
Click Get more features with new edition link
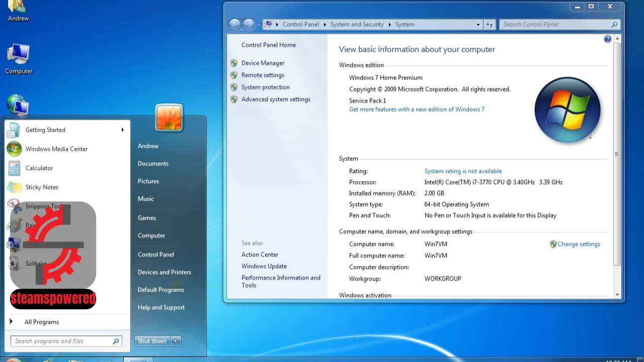pos(417,109)
